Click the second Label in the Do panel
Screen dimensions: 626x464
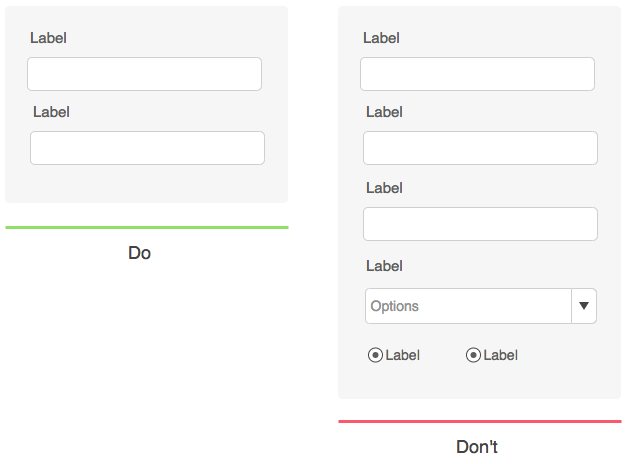[x=51, y=112]
